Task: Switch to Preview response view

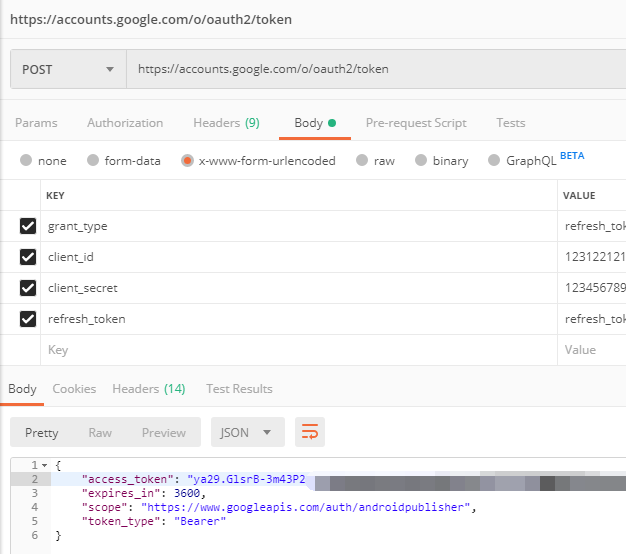Action: click(x=163, y=432)
